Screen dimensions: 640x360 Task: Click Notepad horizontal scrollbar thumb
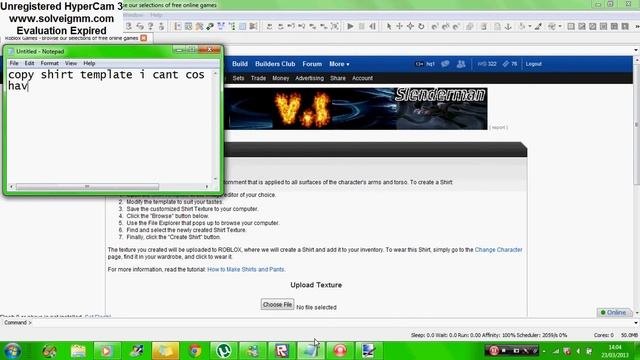click(87, 187)
